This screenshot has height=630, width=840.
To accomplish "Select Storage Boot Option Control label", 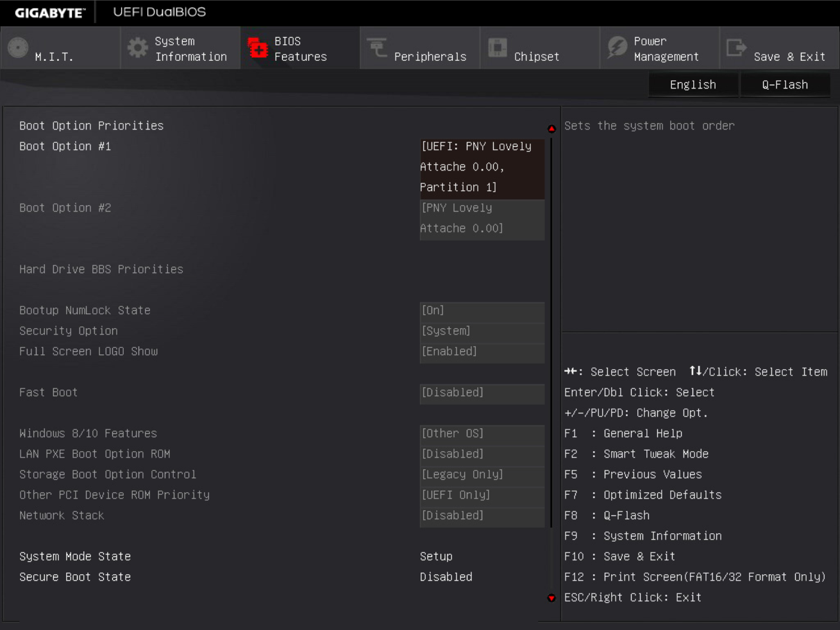I will click(x=108, y=474).
